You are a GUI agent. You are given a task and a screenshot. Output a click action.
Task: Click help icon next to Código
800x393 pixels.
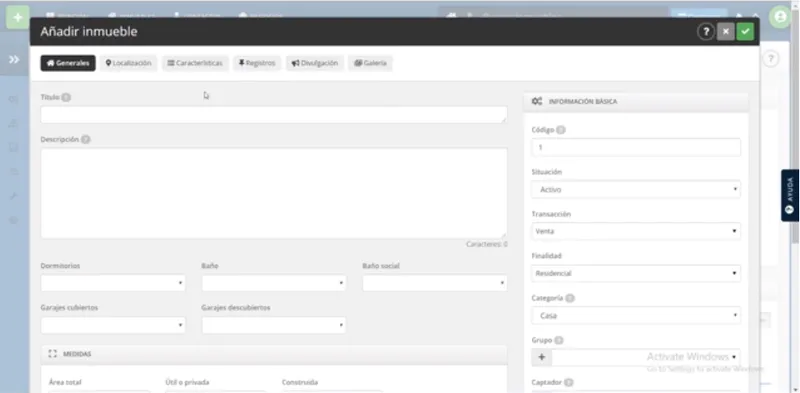(561, 130)
